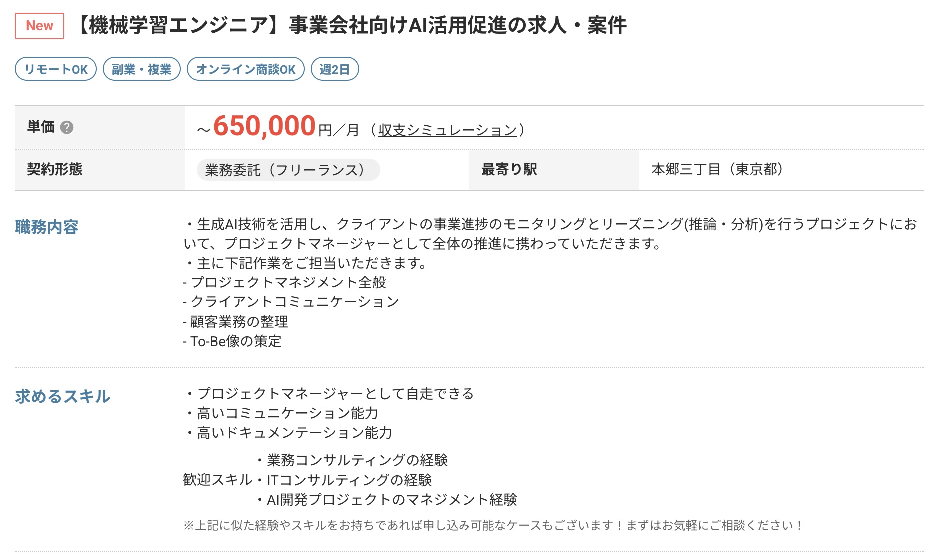Click the 最寄り駅 label cell
This screenshot has height=560, width=936.
coord(554,170)
